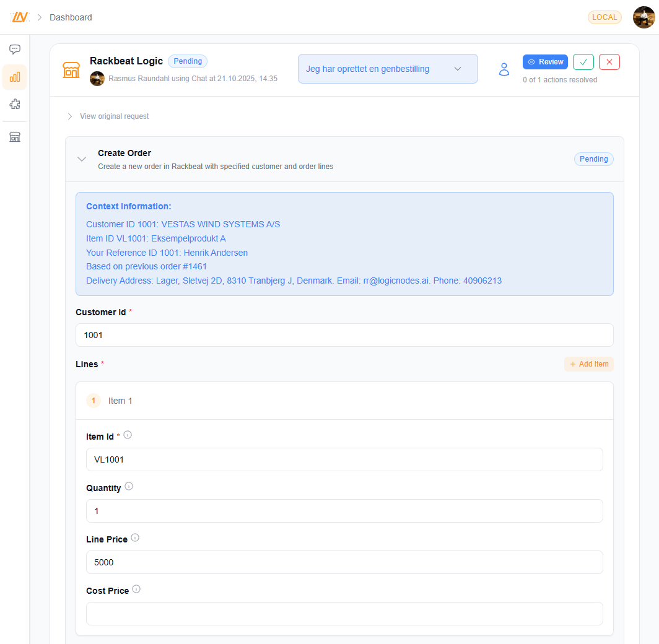Collapse the Create Order section
This screenshot has width=659, height=644.
82,159
